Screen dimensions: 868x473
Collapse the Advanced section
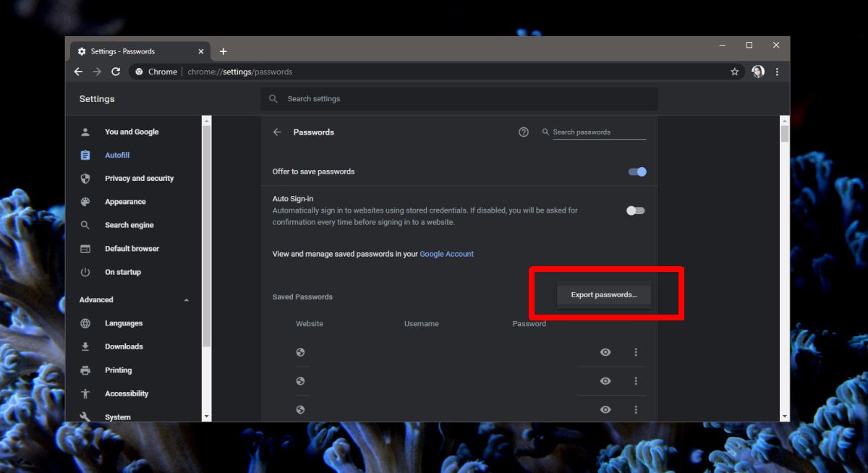pyautogui.click(x=187, y=299)
